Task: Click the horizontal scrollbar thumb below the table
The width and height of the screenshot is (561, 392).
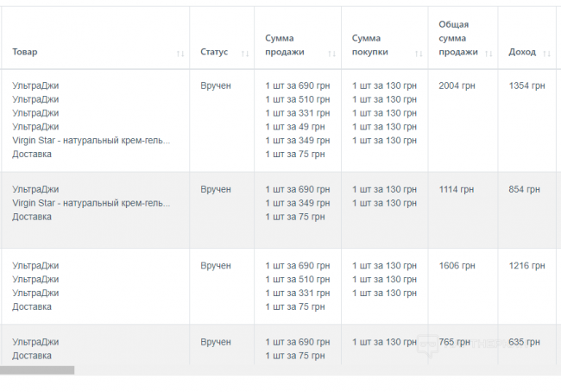Action: 37,370
